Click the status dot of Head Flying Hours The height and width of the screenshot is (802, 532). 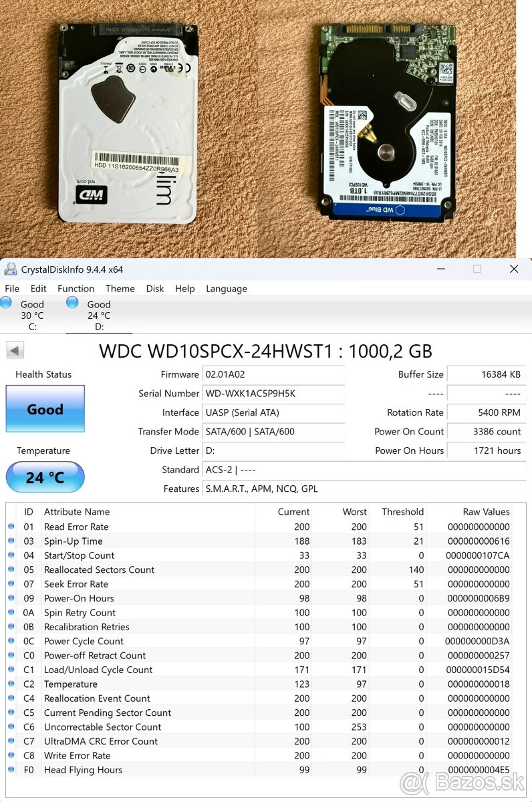pos(11,770)
